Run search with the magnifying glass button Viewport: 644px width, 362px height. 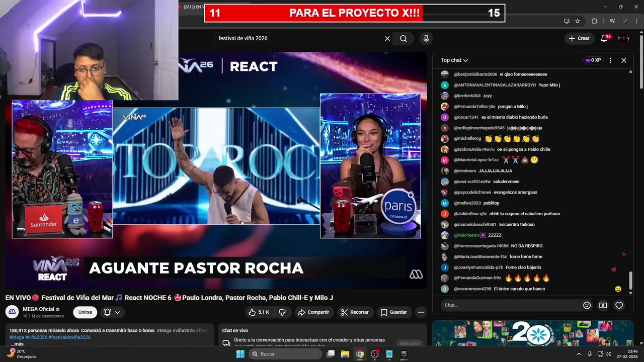tap(404, 39)
